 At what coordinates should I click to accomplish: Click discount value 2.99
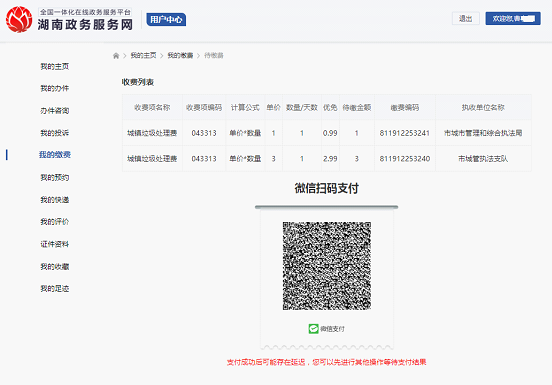coord(330,159)
